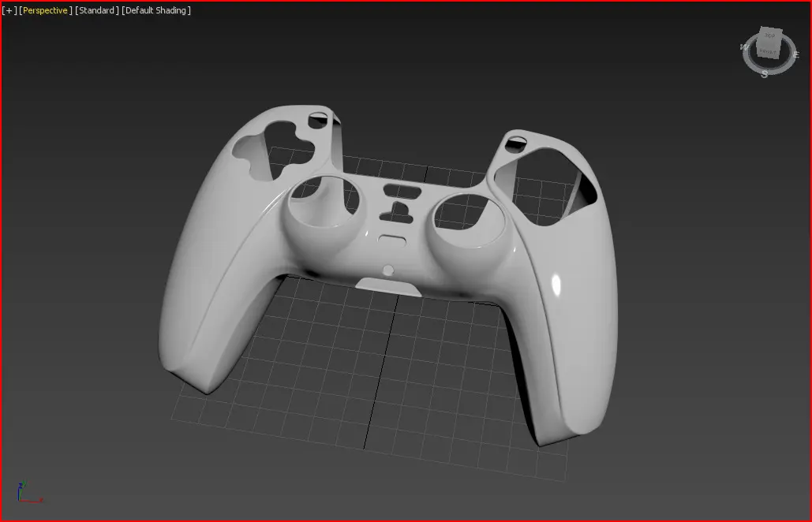812x522 pixels.
Task: Open the Standard viewport label menu
Action: [97, 10]
